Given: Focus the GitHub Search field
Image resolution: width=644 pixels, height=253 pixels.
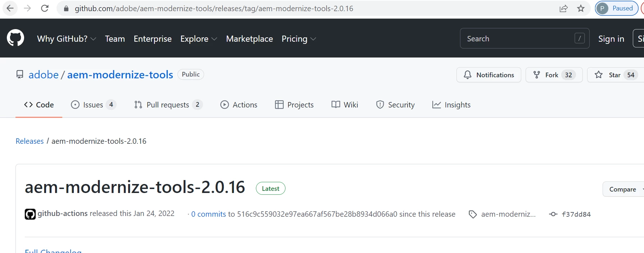Looking at the screenshot, I should coord(524,38).
